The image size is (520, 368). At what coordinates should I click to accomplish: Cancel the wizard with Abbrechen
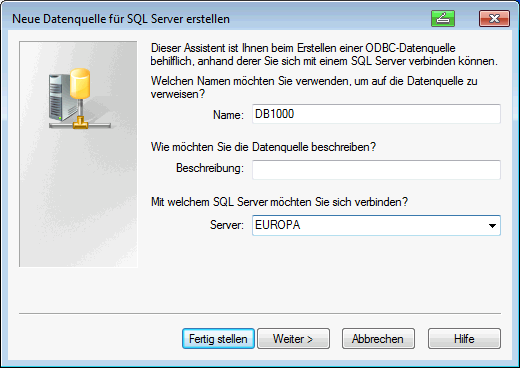pyautogui.click(x=378, y=339)
